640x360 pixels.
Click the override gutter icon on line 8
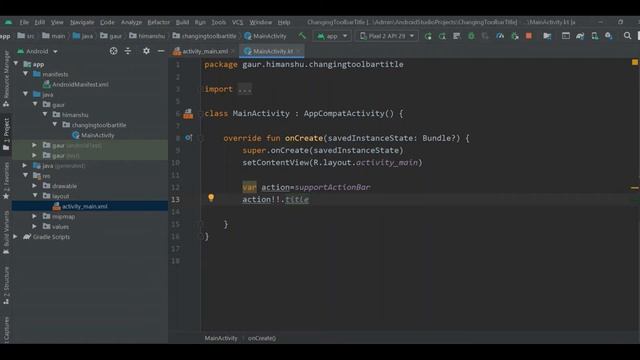click(188, 138)
